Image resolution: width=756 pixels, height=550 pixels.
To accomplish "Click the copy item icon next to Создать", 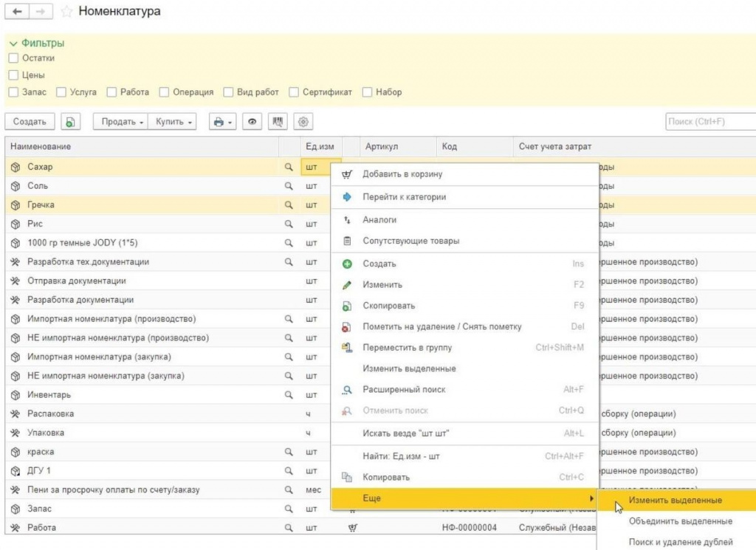I will coord(70,122).
